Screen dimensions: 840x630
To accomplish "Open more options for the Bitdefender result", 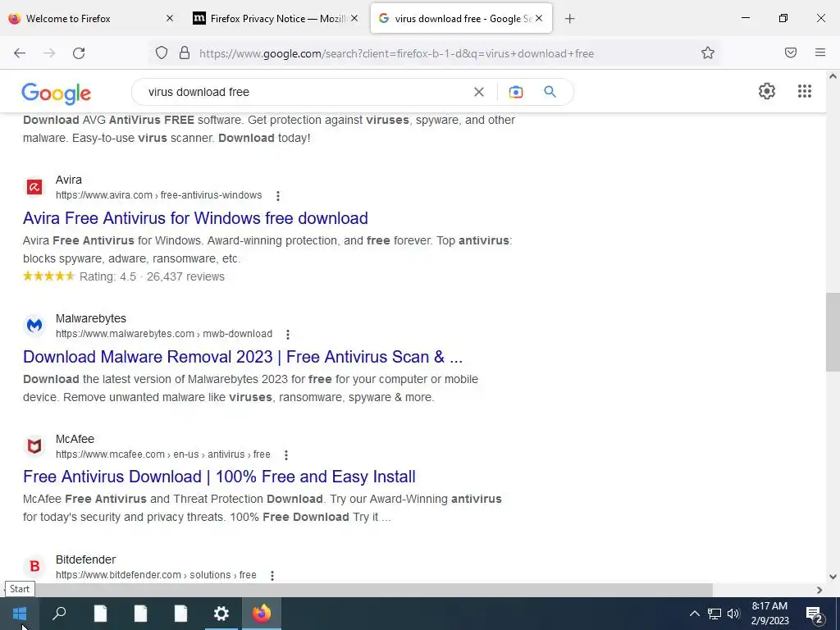I will 272,575.
